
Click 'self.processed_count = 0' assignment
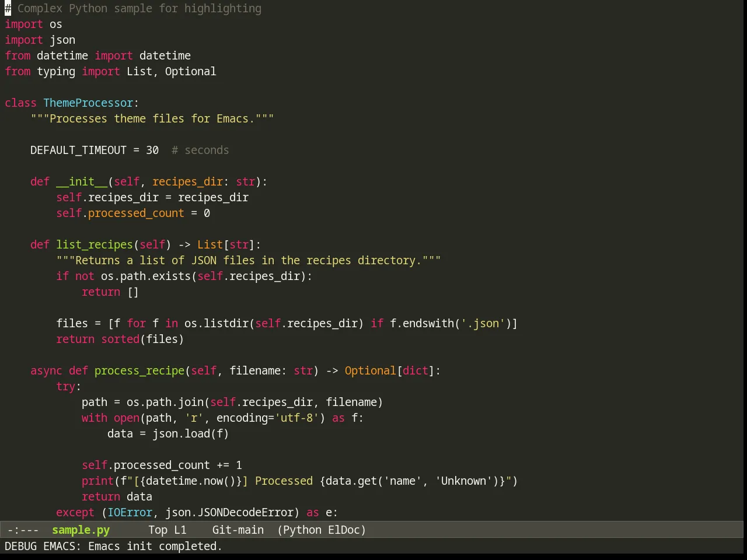pyautogui.click(x=133, y=213)
